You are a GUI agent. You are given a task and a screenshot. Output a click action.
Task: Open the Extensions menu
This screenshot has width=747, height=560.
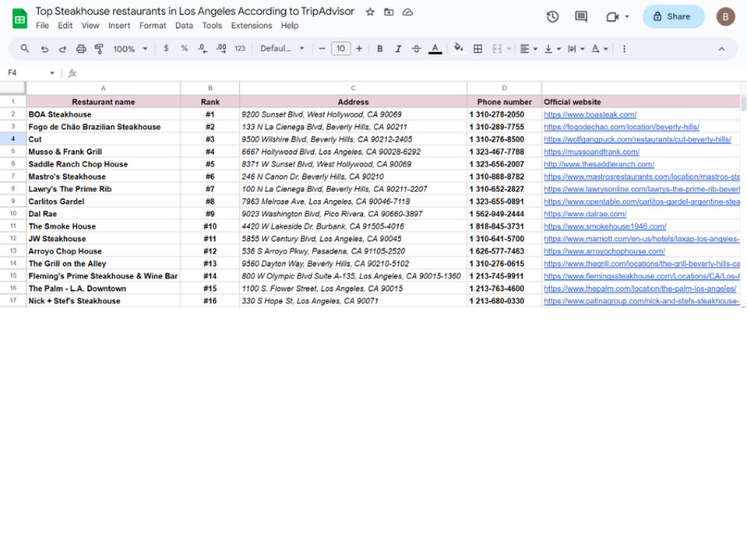251,25
